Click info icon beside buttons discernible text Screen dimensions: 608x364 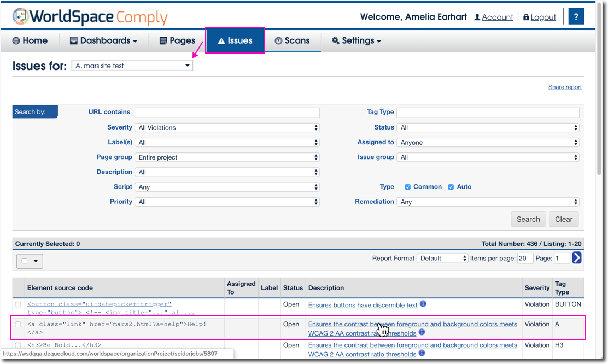pos(423,304)
